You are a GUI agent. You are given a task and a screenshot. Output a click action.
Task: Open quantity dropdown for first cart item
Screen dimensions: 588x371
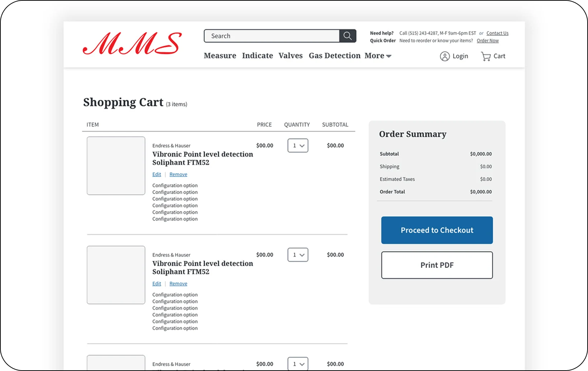click(x=298, y=145)
